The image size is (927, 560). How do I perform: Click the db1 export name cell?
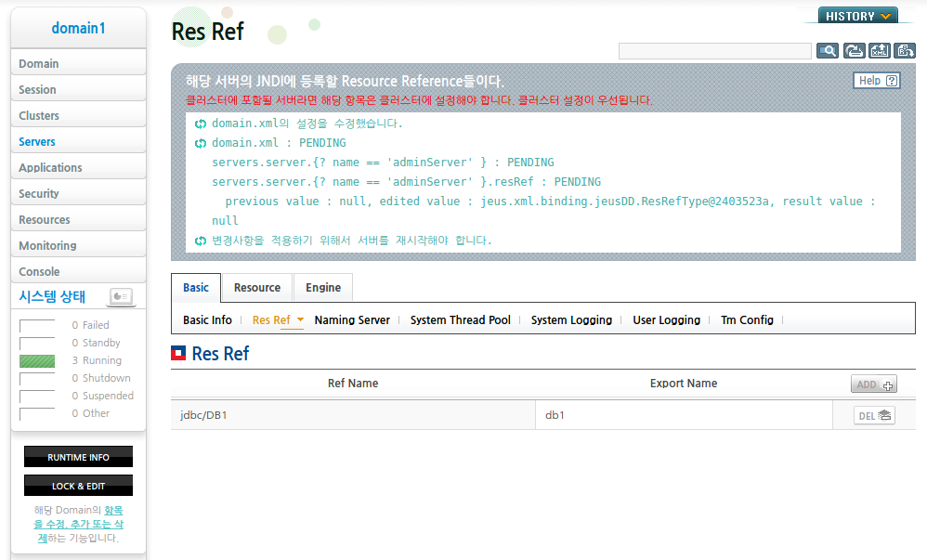[x=684, y=415]
